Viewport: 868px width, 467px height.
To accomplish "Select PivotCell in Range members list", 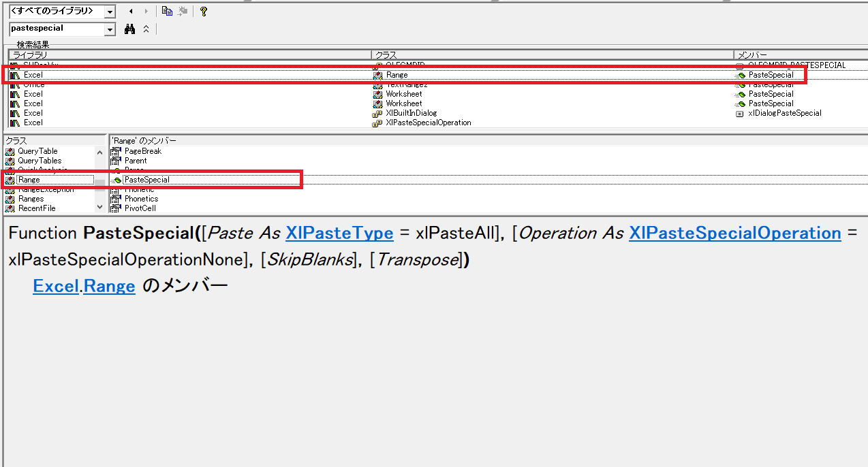I will click(140, 208).
